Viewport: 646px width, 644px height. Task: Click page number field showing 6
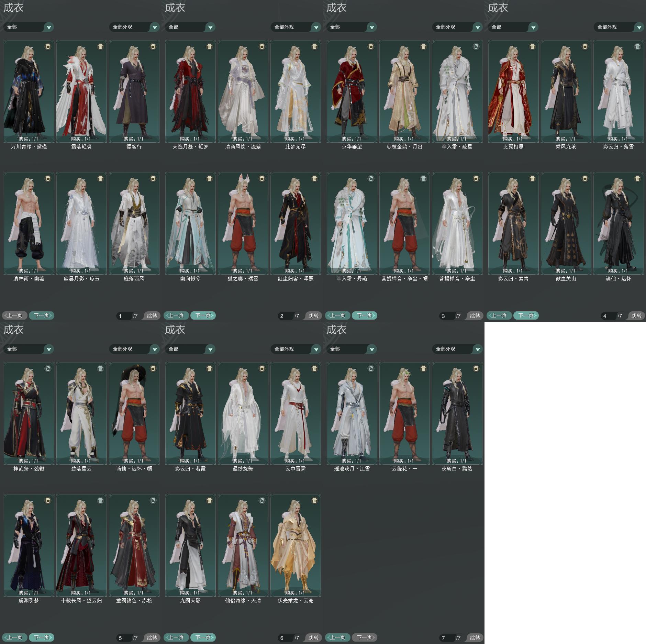(x=285, y=638)
